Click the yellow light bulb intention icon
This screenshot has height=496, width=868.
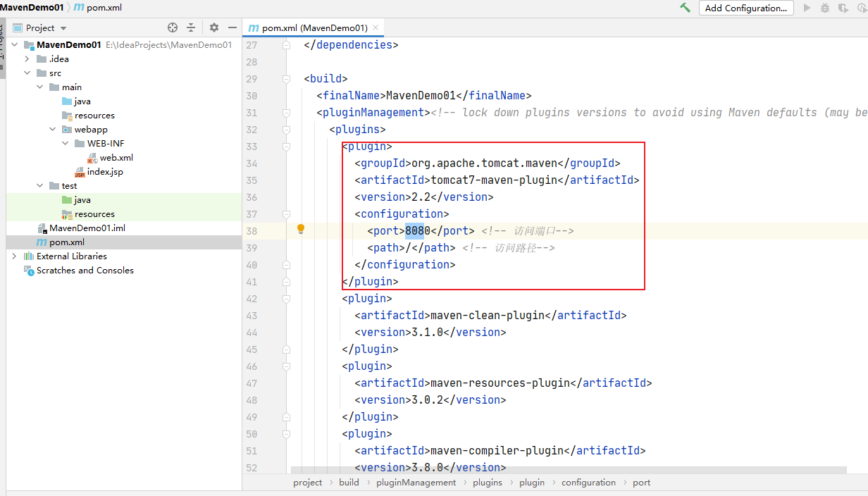click(x=301, y=229)
